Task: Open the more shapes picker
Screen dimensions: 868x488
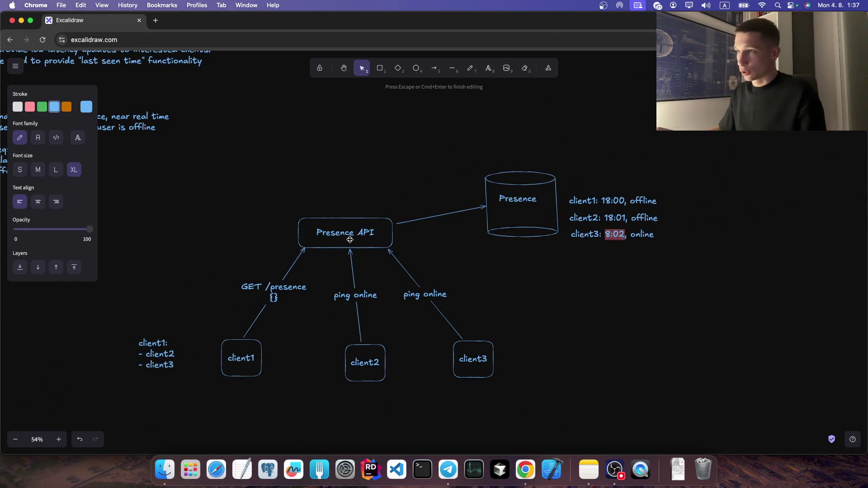Action: [548, 68]
